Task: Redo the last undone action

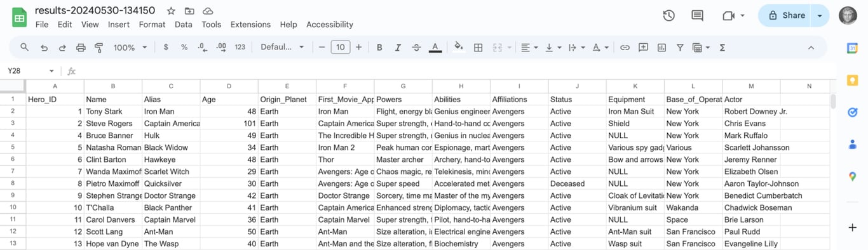Action: coord(62,48)
